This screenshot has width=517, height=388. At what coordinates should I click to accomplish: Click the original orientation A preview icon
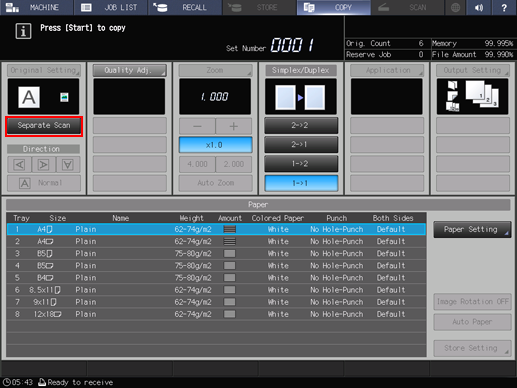29,97
